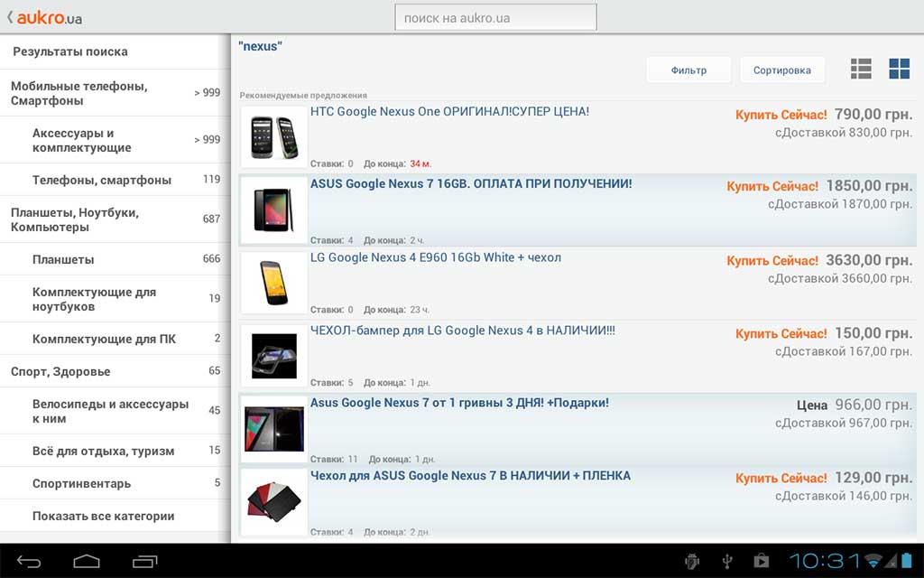Open ASUS Google Nexus 7 16GB title
The width and height of the screenshot is (924, 578).
pos(471,184)
